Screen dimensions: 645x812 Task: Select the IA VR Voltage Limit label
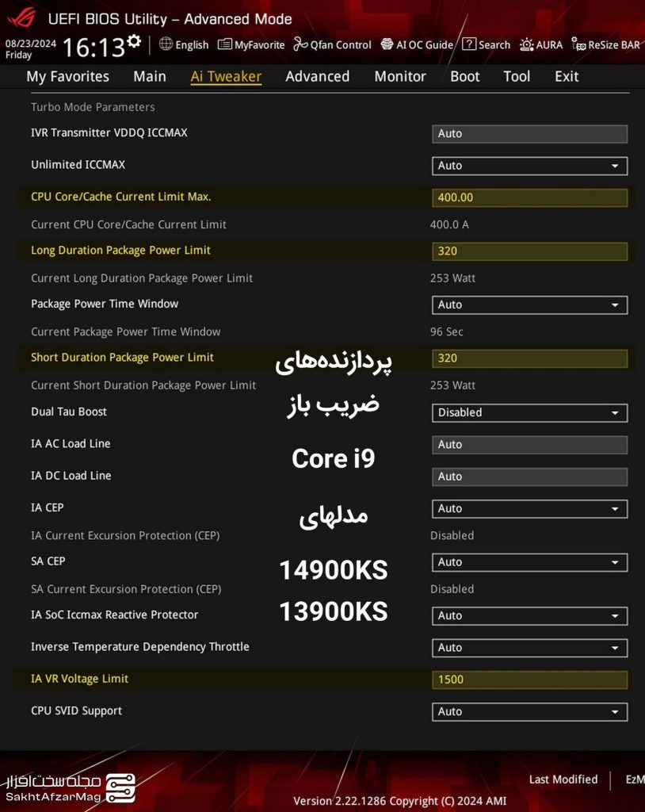(80, 679)
